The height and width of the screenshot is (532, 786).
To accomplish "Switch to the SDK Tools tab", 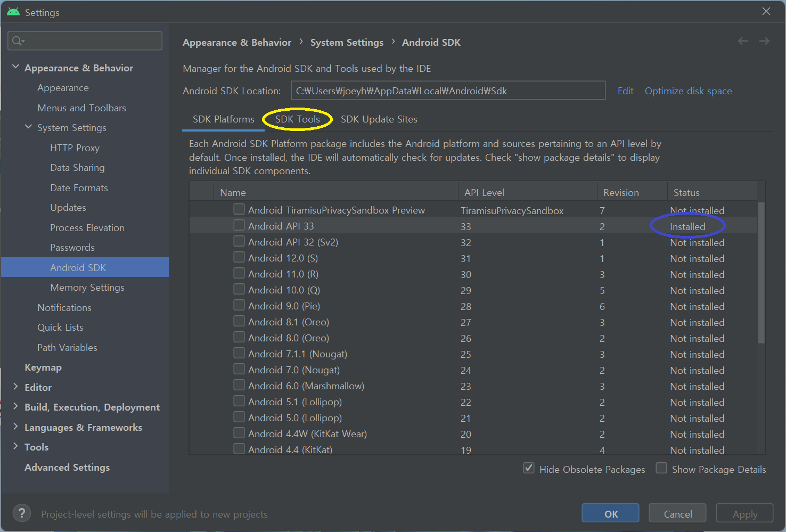I will pyautogui.click(x=298, y=119).
